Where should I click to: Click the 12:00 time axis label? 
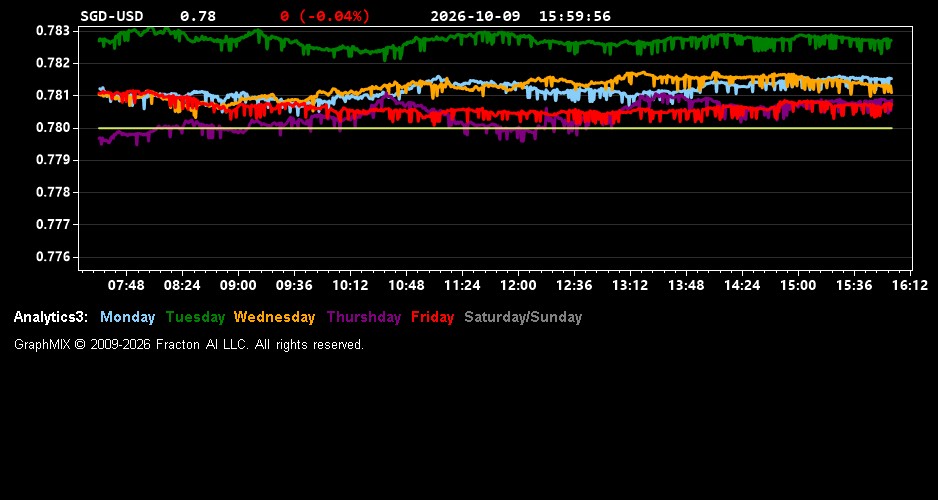click(518, 285)
